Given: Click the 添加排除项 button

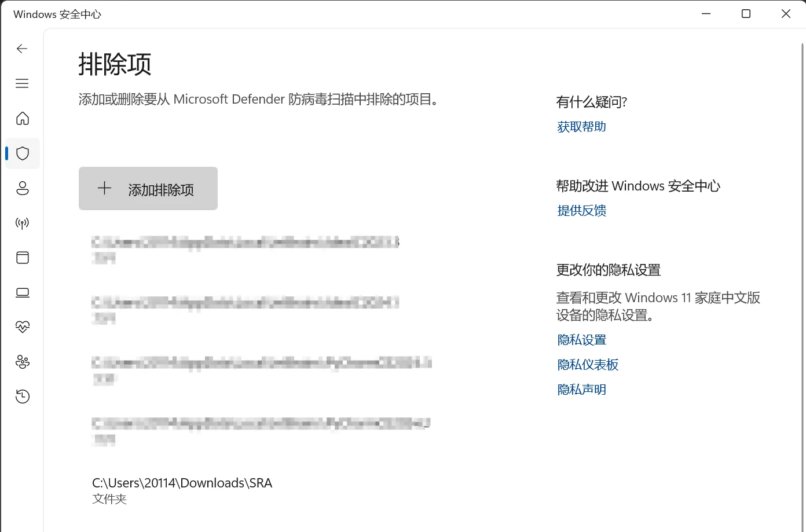Looking at the screenshot, I should (x=148, y=189).
